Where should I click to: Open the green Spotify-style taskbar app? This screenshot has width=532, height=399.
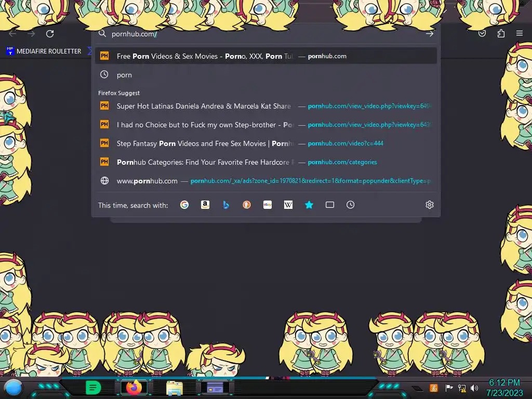[94, 388]
